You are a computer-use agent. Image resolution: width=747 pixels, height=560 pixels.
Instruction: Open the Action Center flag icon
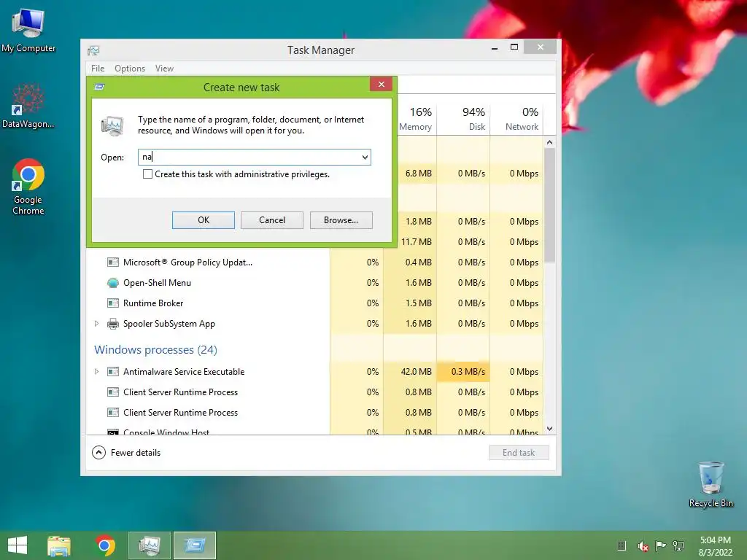660,545
